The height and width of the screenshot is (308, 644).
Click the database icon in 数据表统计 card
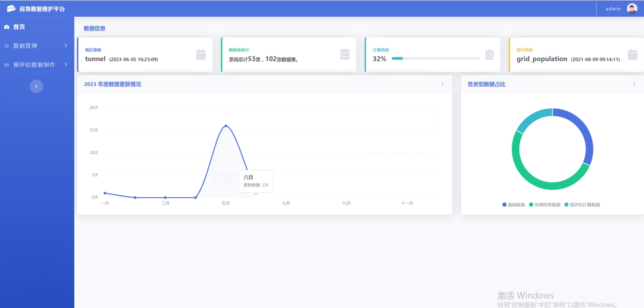point(344,54)
